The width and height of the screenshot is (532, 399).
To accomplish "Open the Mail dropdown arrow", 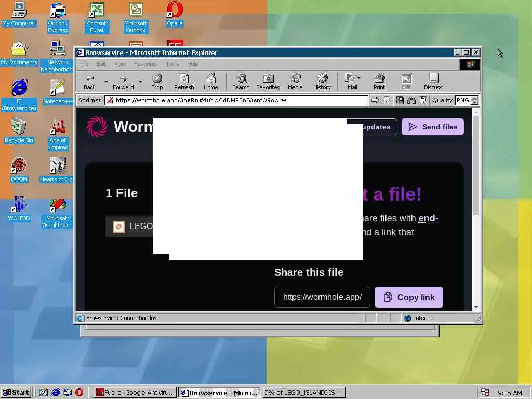I will pyautogui.click(x=359, y=78).
